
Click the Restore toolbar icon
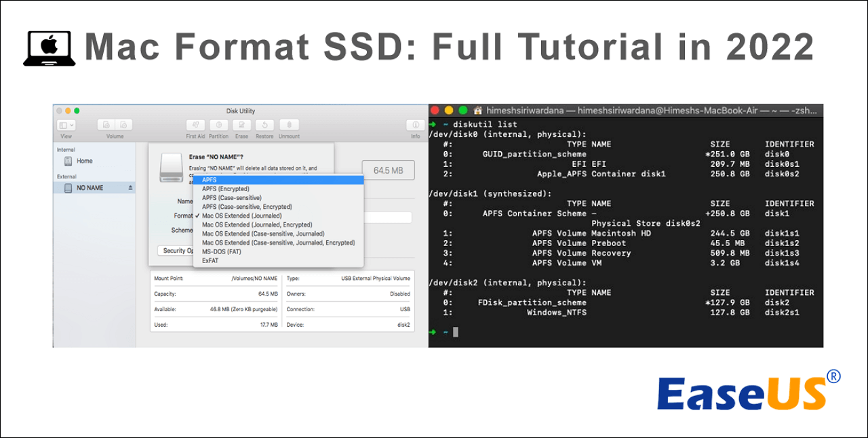click(264, 125)
